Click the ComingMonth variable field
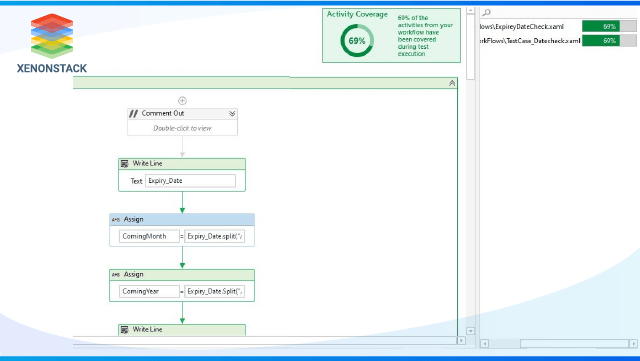The image size is (640, 361). click(x=149, y=236)
